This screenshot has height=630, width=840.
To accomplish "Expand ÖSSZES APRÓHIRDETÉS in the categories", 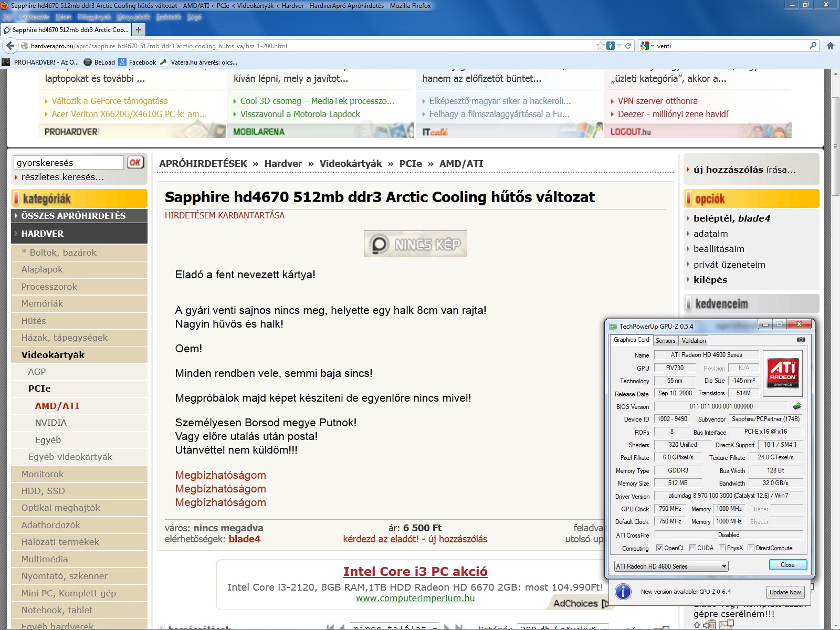I will click(79, 216).
